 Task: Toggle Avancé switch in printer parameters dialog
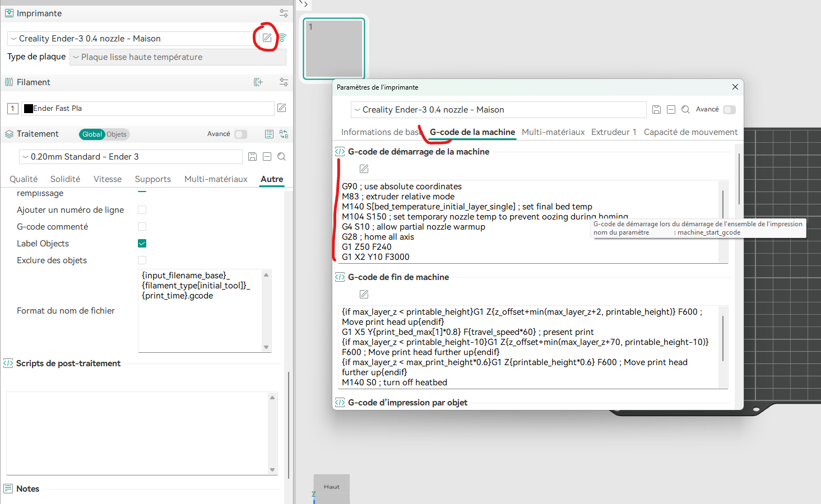730,110
